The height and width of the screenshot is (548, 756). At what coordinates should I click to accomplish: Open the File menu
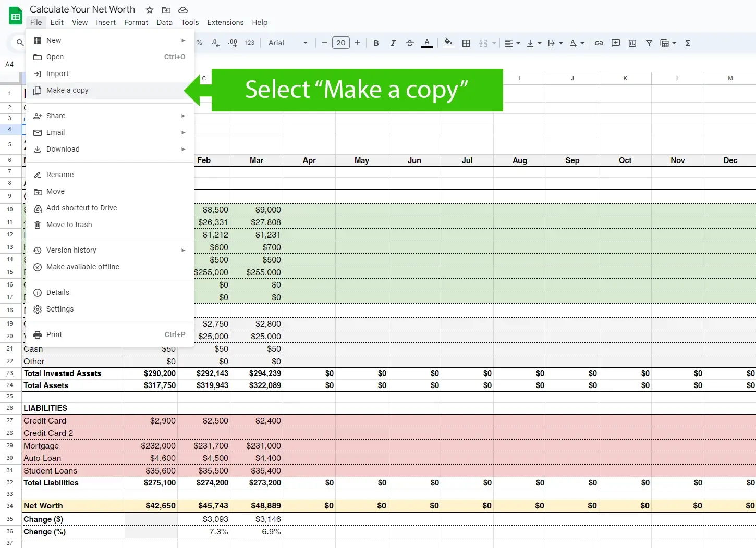tap(36, 22)
